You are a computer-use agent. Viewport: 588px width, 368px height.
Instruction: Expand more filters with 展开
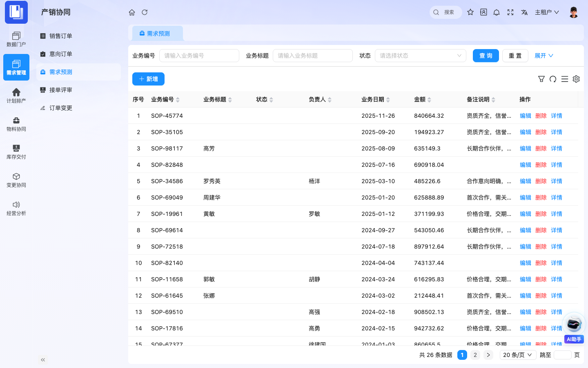[x=544, y=56]
